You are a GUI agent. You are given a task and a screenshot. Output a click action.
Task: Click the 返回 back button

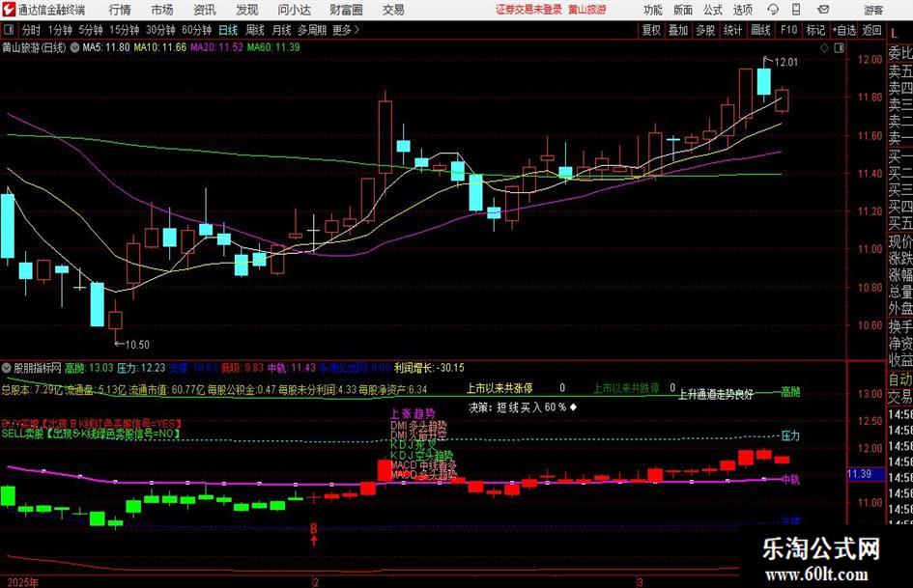[x=871, y=30]
